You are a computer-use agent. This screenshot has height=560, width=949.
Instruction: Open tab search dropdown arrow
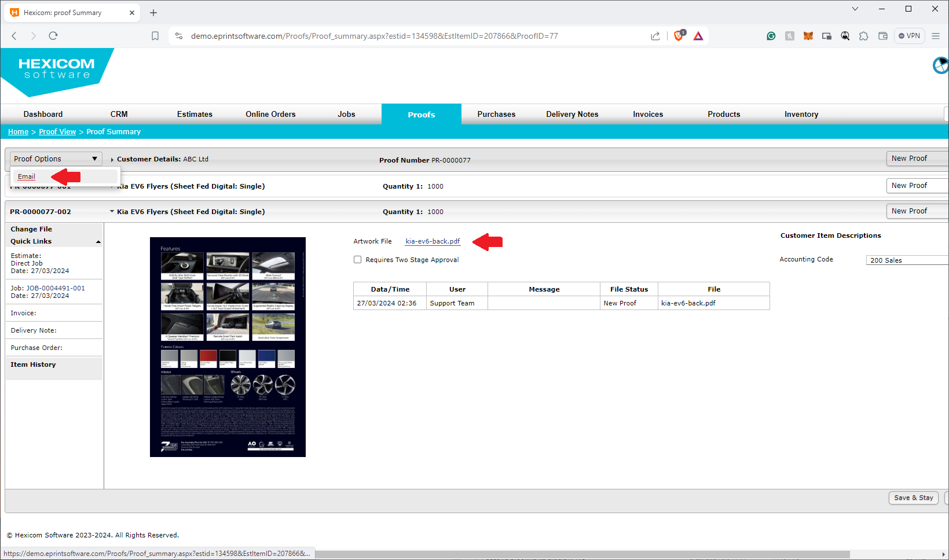[x=855, y=9]
